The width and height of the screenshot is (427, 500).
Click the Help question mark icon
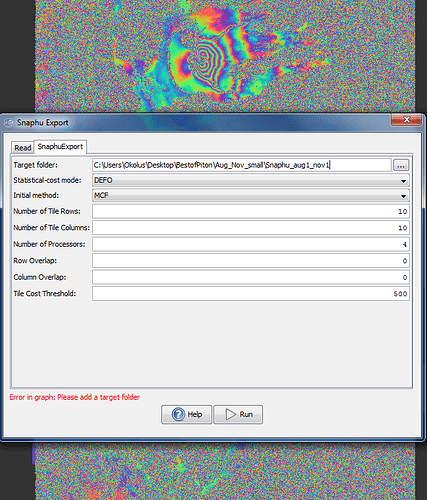click(178, 414)
